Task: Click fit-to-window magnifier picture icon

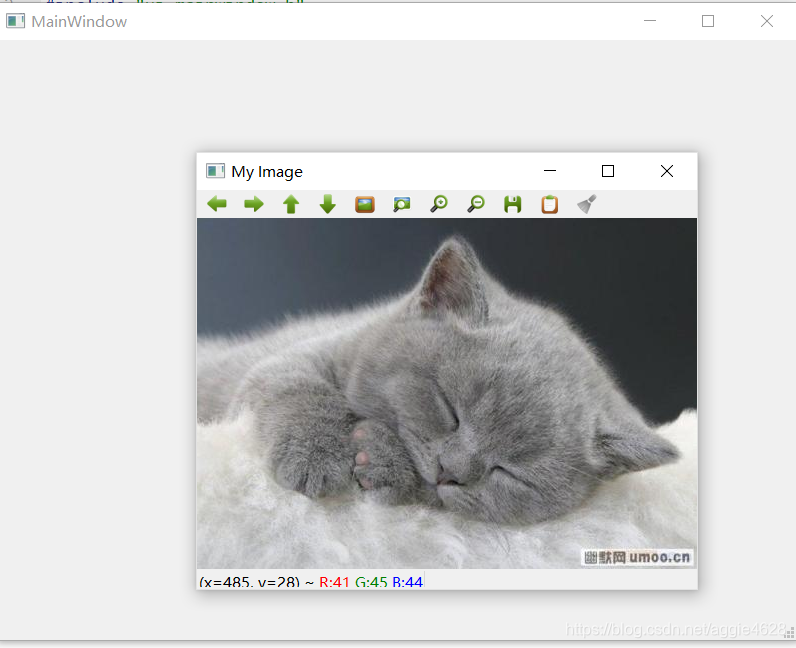Action: click(x=402, y=204)
